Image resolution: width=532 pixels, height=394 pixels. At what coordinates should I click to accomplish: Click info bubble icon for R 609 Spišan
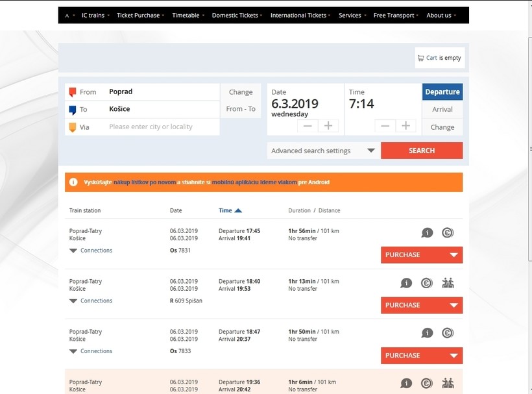click(x=406, y=283)
